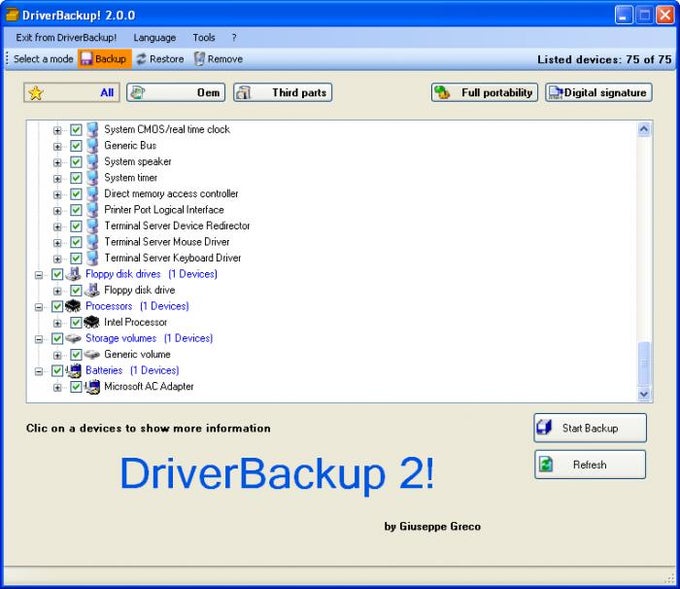Click the device list scrollbar thumb
Screen dimensions: 680x589
(644, 363)
